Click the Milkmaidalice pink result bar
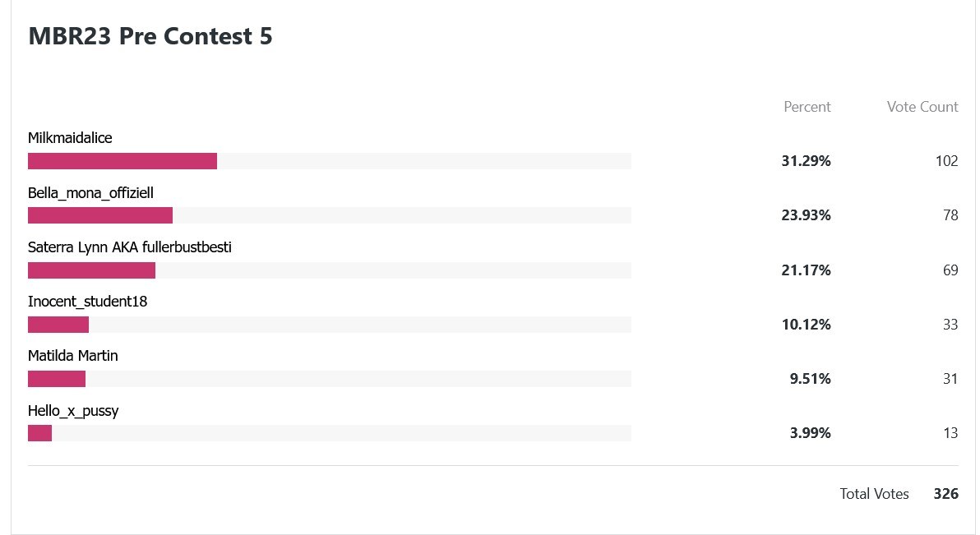Viewport: 980px width, 535px height. (x=122, y=161)
